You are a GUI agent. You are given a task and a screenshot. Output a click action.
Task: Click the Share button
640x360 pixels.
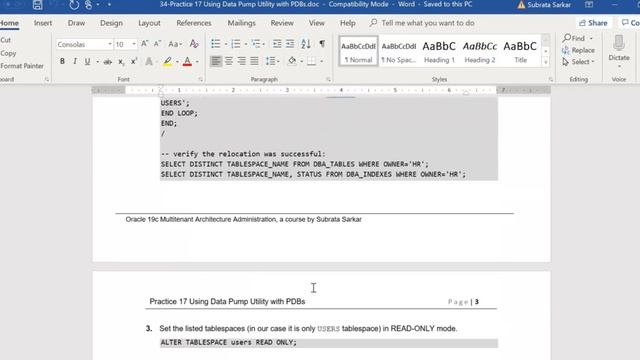[x=593, y=23]
